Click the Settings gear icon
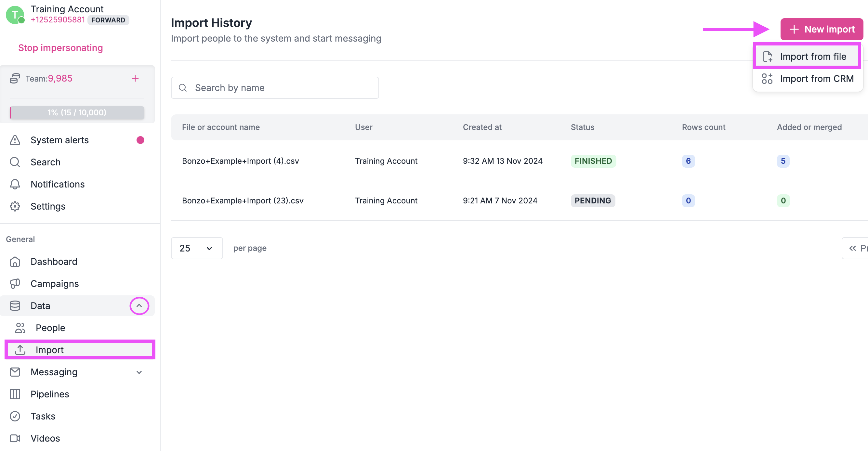This screenshot has height=451, width=868. pyautogui.click(x=15, y=206)
